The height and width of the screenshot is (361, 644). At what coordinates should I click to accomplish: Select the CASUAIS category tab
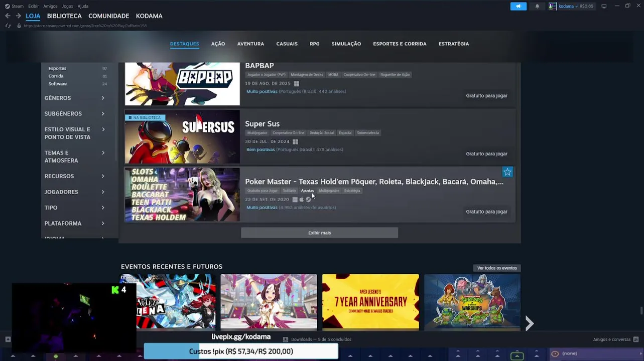287,44
